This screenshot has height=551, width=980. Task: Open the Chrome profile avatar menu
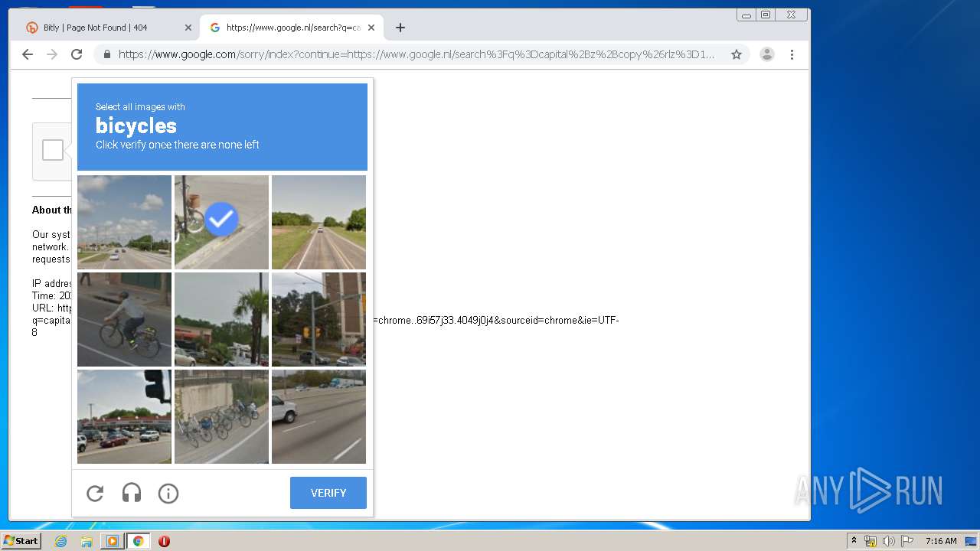point(767,54)
